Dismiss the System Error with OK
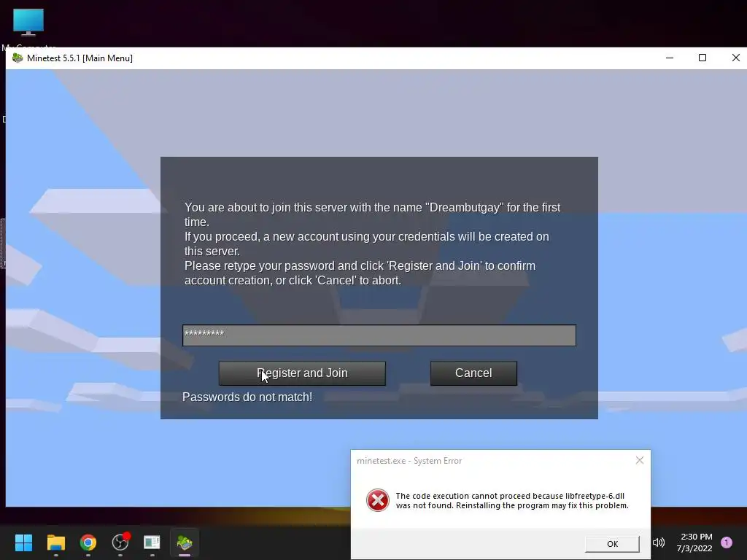Image resolution: width=747 pixels, height=560 pixels. point(612,544)
